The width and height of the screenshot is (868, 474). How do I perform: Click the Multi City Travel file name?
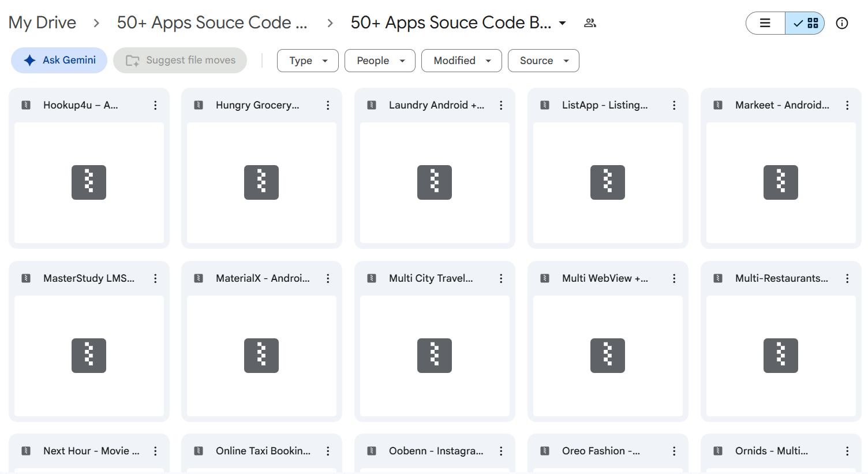click(x=431, y=278)
